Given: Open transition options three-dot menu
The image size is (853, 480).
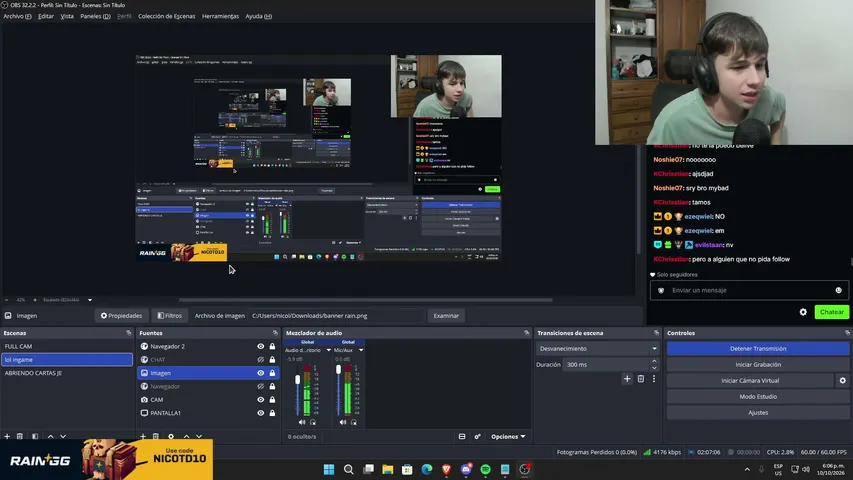Looking at the screenshot, I should 654,379.
